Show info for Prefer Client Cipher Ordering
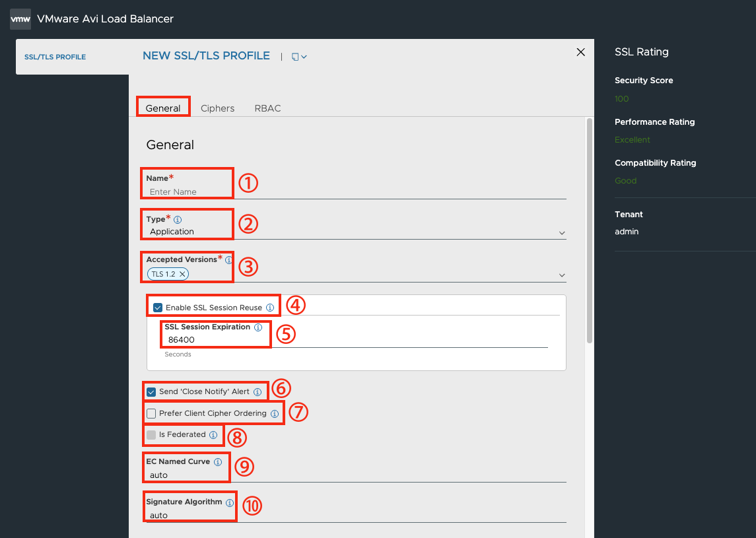 click(x=275, y=414)
